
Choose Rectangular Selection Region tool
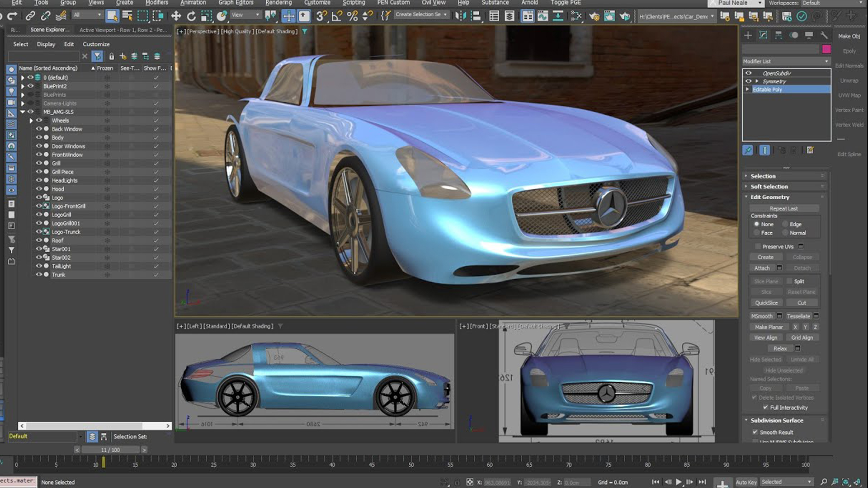[143, 16]
